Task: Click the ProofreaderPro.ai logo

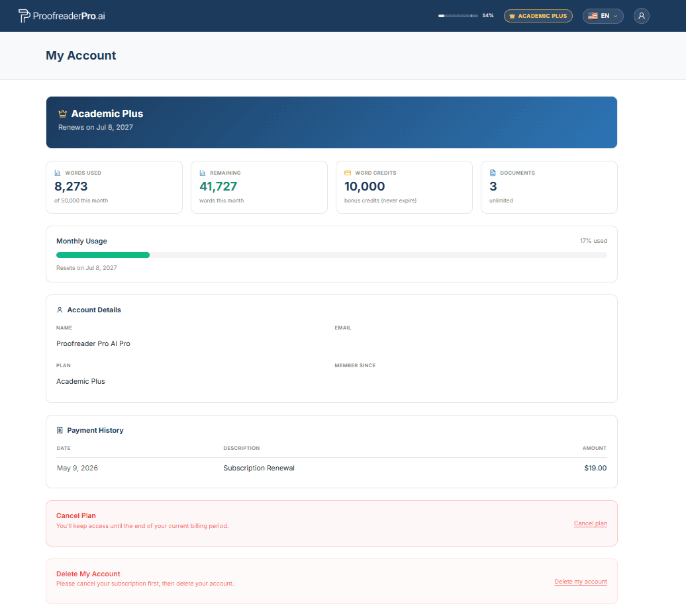Action: click(x=62, y=16)
